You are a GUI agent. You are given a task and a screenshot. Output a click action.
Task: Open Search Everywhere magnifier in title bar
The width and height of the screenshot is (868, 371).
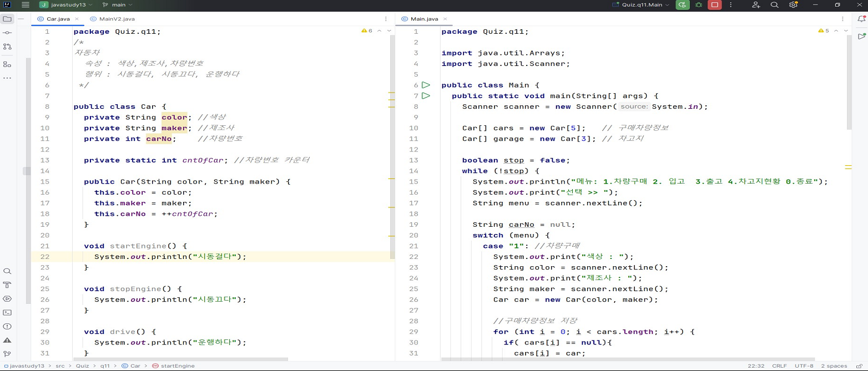click(774, 4)
